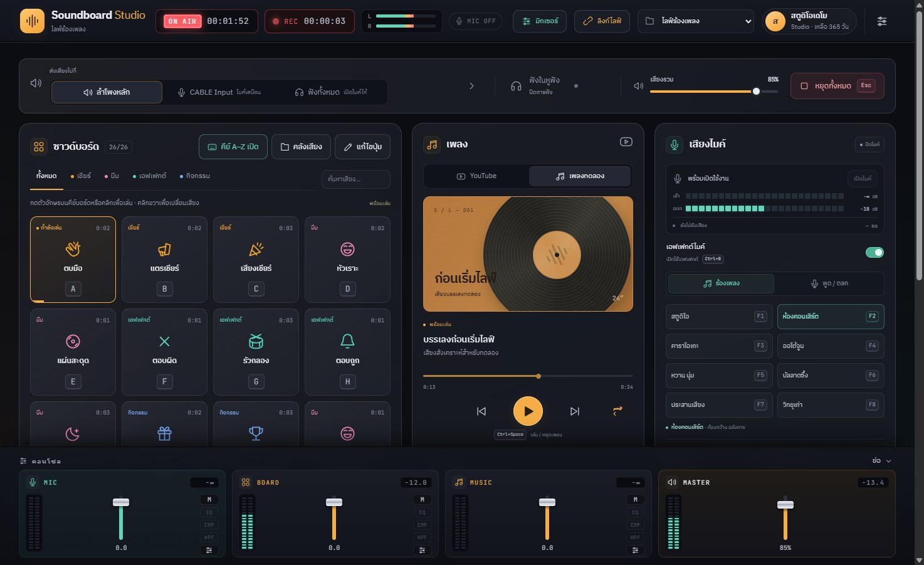
Task: Open the สตูดิโอเดโม account menu
Action: click(809, 21)
